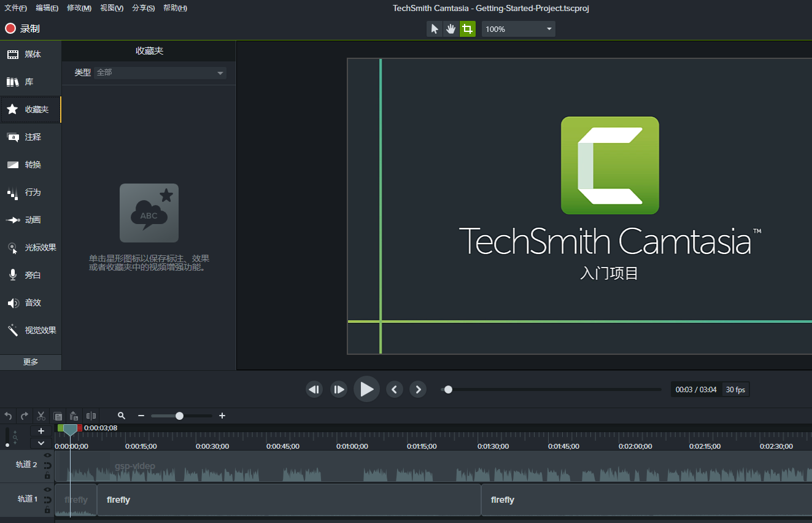Click the timeline zoom slider handle
The image size is (812, 523).
(x=179, y=416)
